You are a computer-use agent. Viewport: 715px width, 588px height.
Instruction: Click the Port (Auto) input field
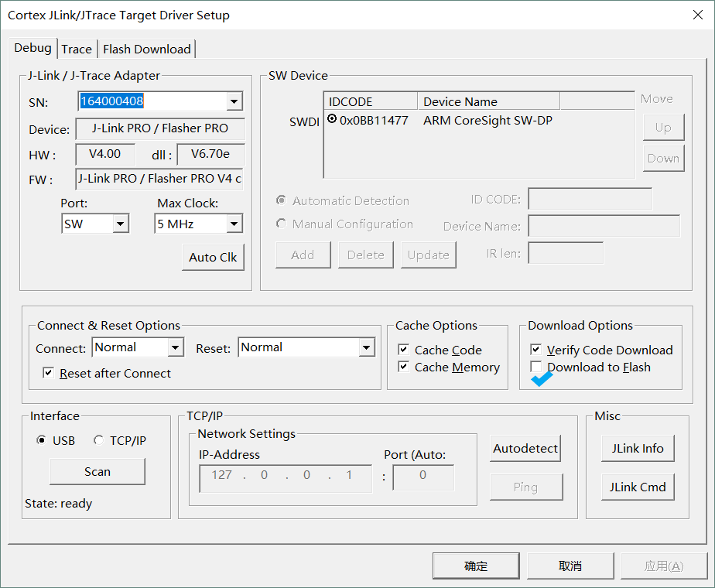[x=423, y=477]
